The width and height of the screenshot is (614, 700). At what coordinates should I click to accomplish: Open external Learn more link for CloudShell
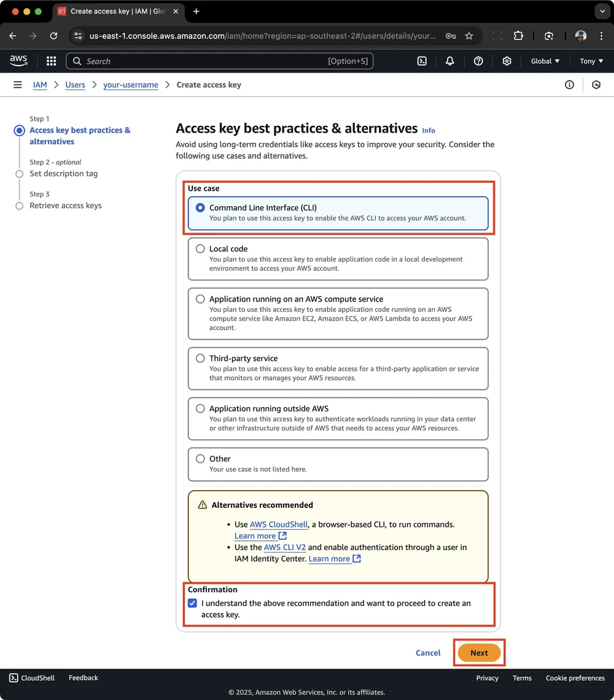tap(260, 535)
